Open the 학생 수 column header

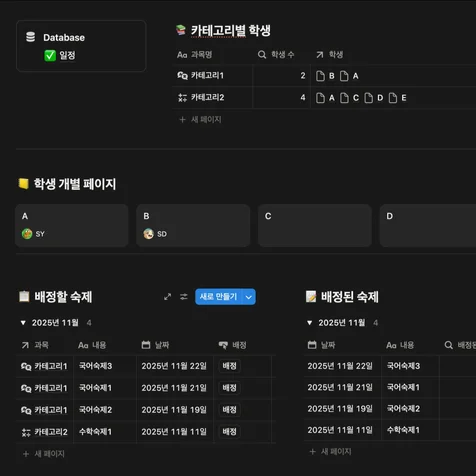pyautogui.click(x=276, y=55)
